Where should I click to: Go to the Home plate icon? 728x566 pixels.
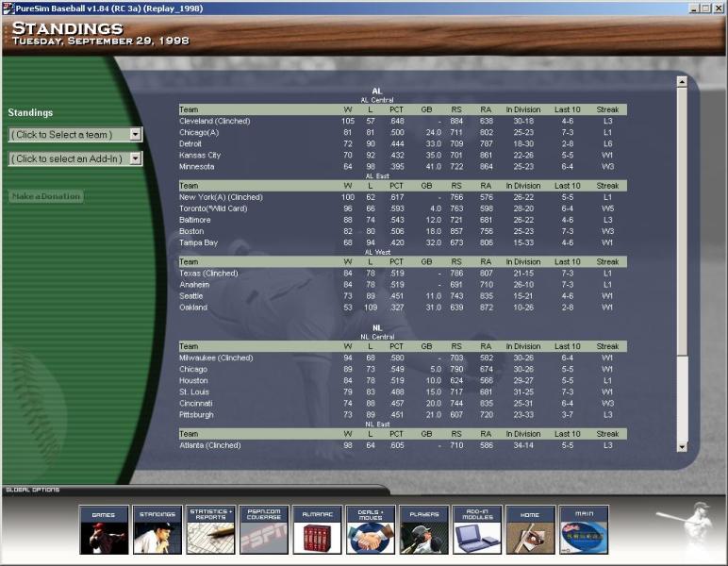530,530
